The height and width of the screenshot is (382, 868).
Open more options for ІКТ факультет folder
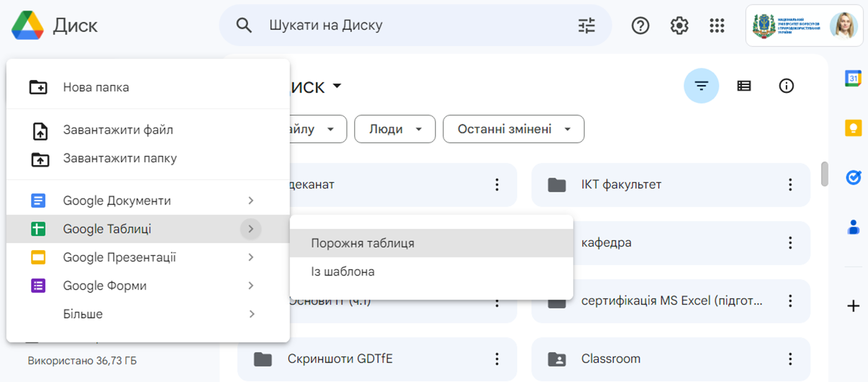pos(790,185)
